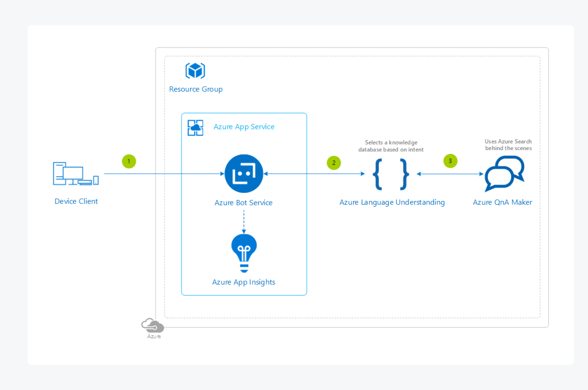Click the Azure cloud logo icon
The image size is (588, 390).
[152, 325]
